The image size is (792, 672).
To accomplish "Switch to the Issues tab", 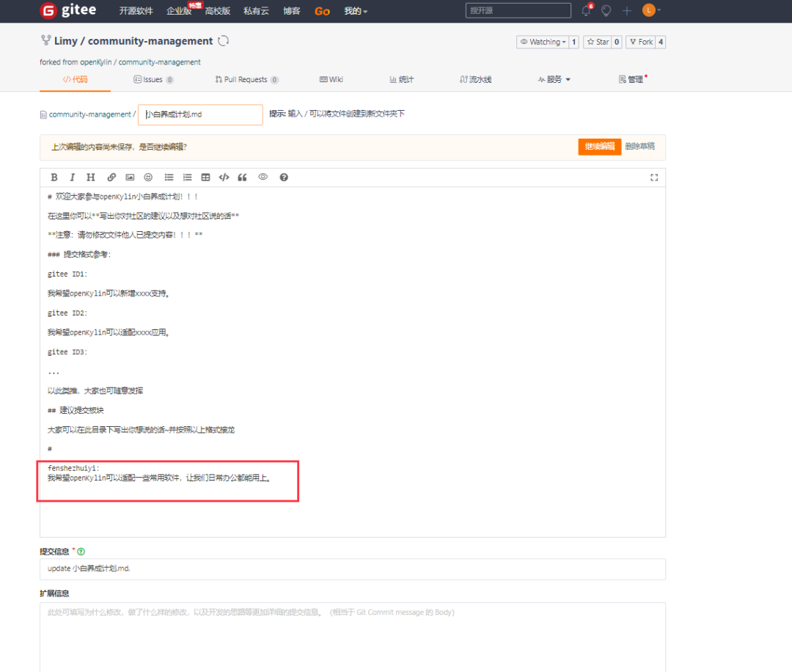I will click(153, 79).
